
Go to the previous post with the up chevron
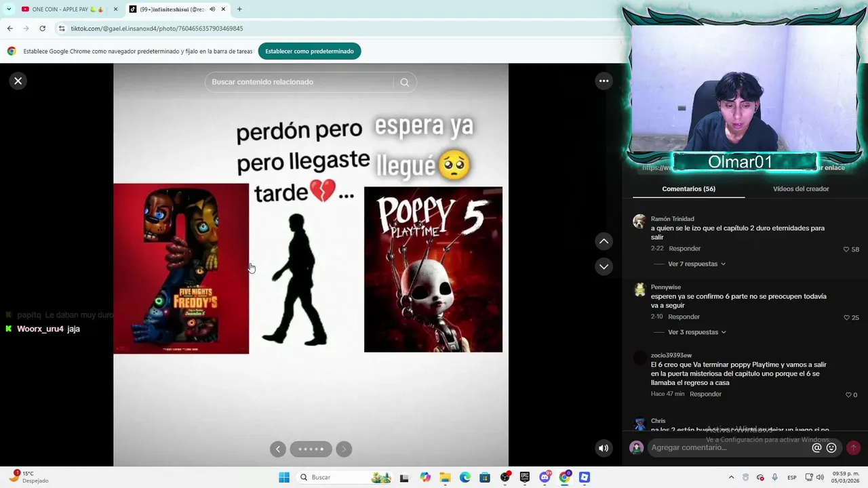[x=604, y=241]
